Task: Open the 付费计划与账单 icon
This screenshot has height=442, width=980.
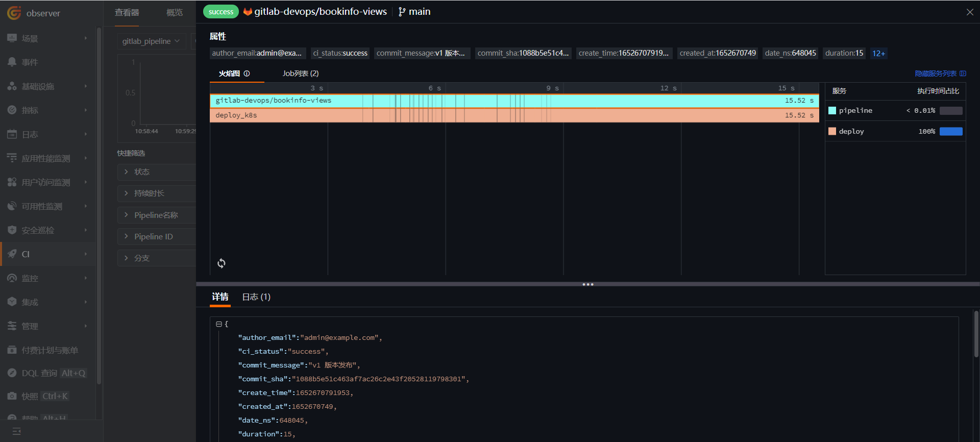Action: (x=12, y=350)
